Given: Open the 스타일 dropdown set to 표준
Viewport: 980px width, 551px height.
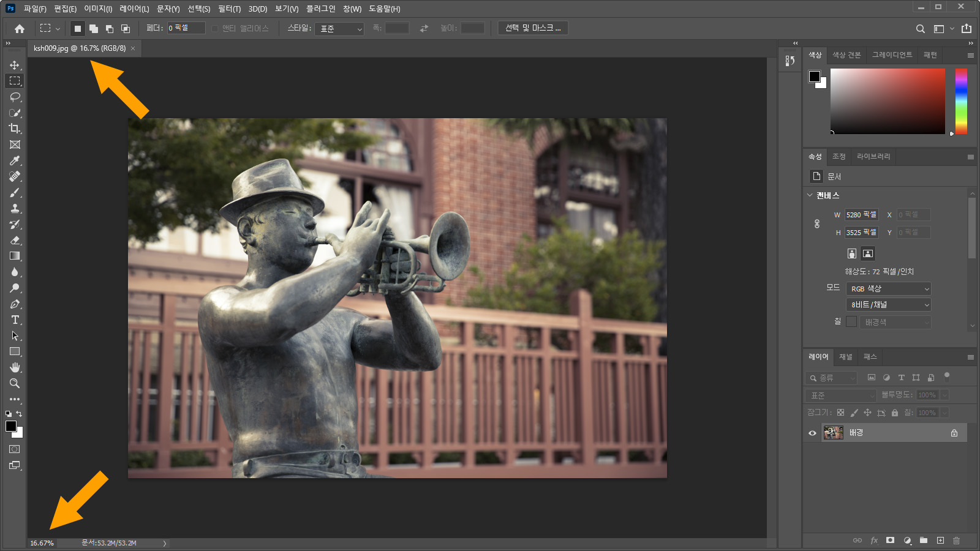Looking at the screenshot, I should point(339,29).
